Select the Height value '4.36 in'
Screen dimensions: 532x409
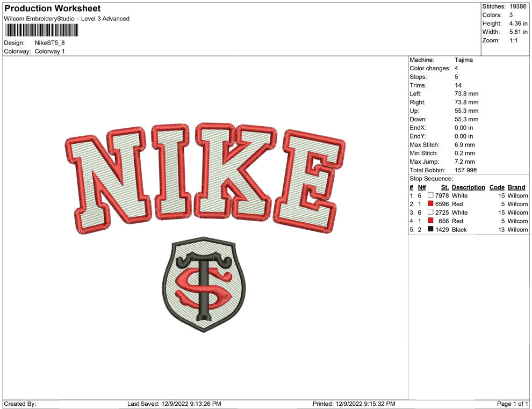[x=518, y=24]
